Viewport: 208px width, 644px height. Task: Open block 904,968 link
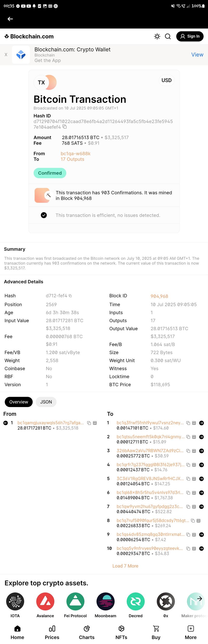click(x=159, y=296)
